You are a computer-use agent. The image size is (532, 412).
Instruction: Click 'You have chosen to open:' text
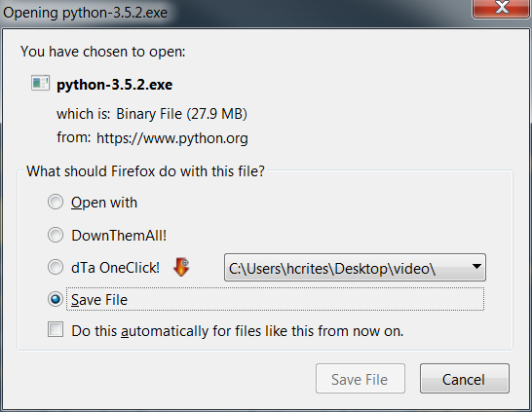[x=103, y=52]
